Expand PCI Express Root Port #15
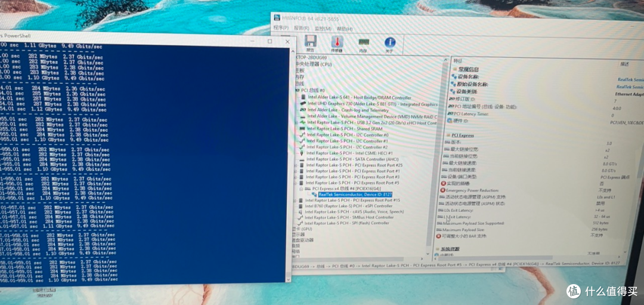Screen dimensions: 644x305 pyautogui.click(x=296, y=200)
